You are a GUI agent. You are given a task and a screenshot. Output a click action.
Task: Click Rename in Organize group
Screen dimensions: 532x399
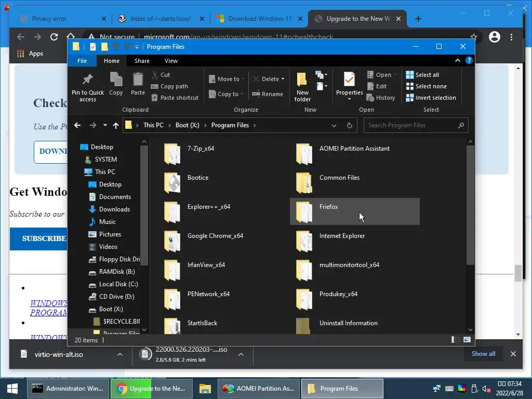pos(268,94)
